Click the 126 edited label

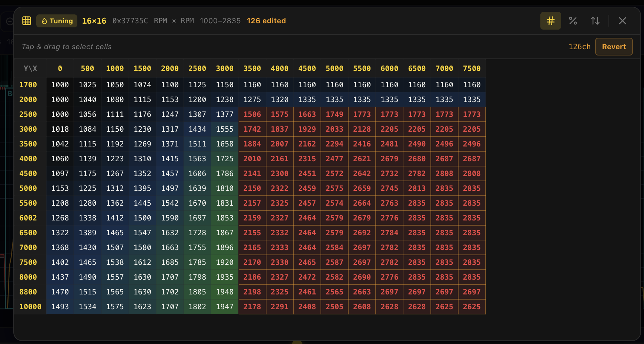(x=266, y=21)
